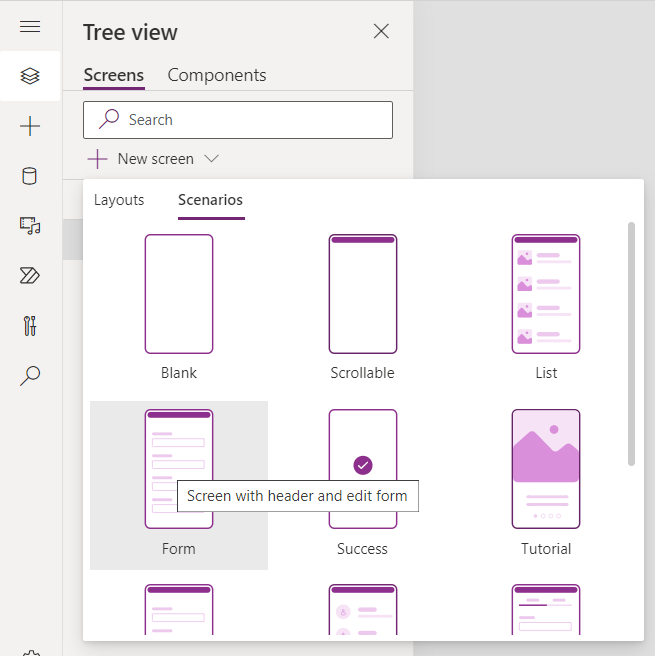Screen dimensions: 655x656
Task: Click the Insert plus icon in sidebar
Action: [30, 126]
